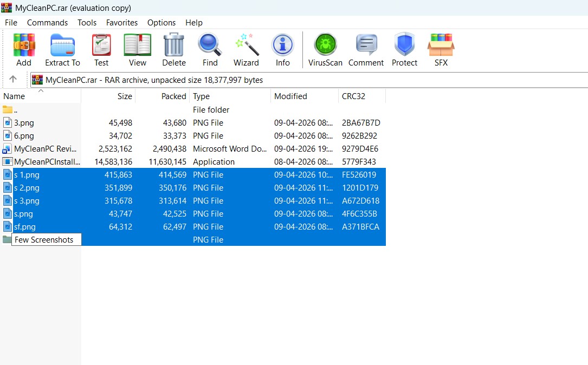Start the VirusScan tool
The height and width of the screenshot is (365, 588).
325,44
